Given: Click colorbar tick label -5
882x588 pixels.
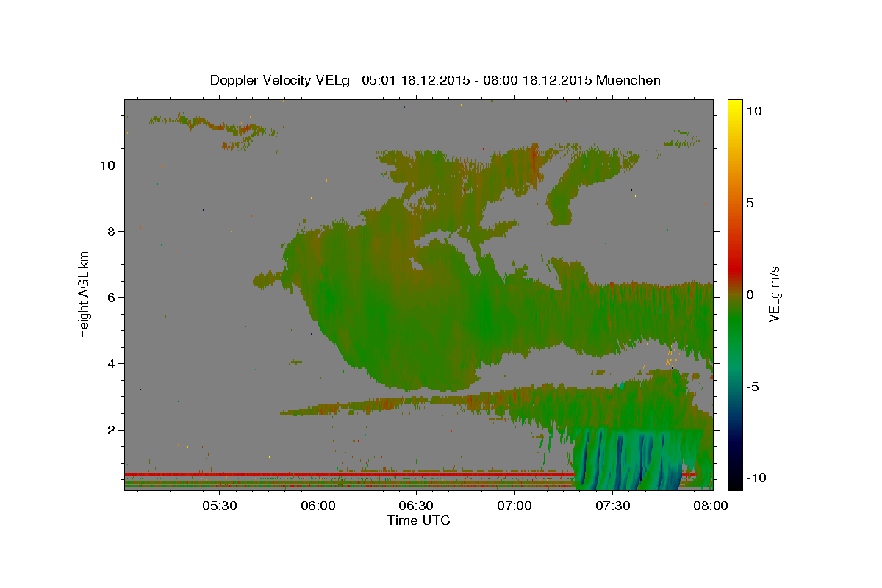Looking at the screenshot, I should [x=753, y=387].
